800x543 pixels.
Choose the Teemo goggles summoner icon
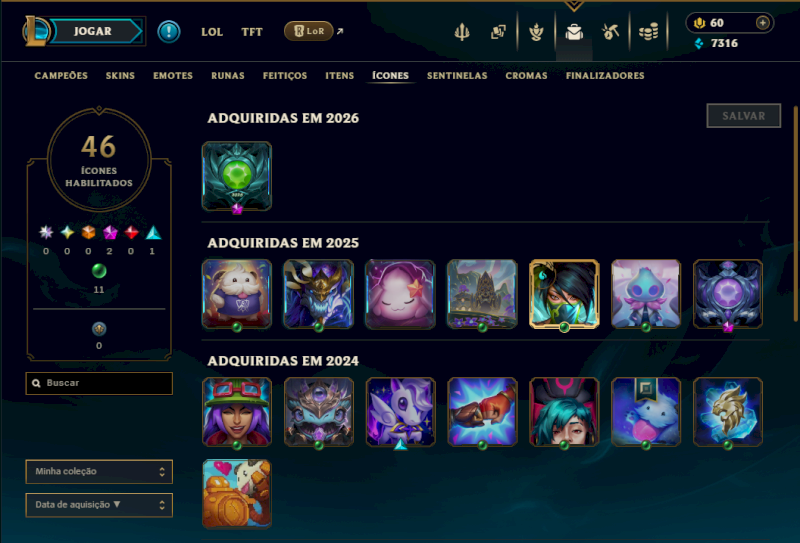[x=237, y=412]
